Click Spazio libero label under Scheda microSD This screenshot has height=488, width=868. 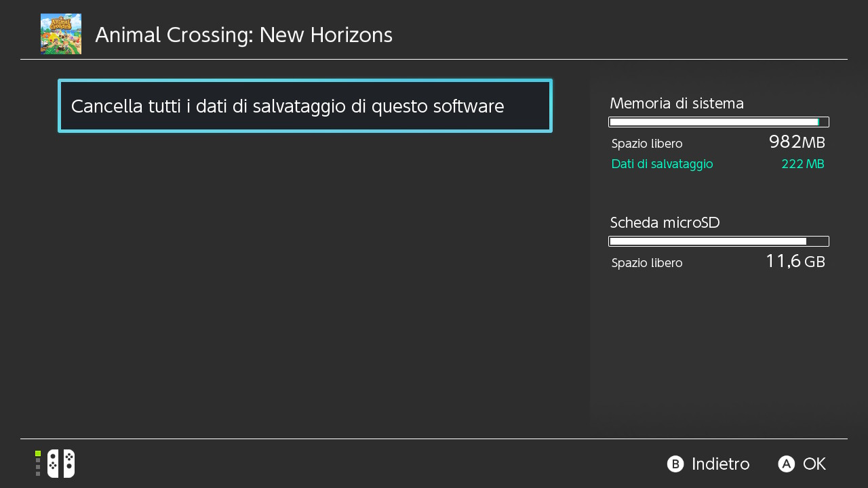[647, 263]
